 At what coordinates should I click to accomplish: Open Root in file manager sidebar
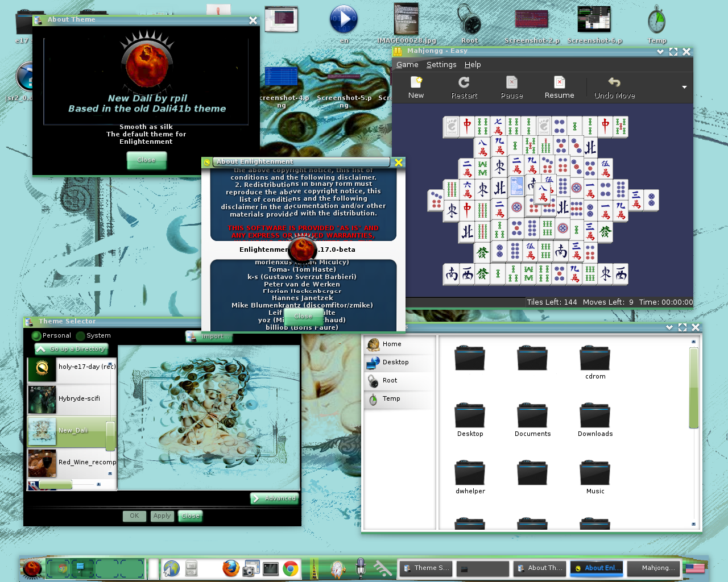[x=399, y=381]
